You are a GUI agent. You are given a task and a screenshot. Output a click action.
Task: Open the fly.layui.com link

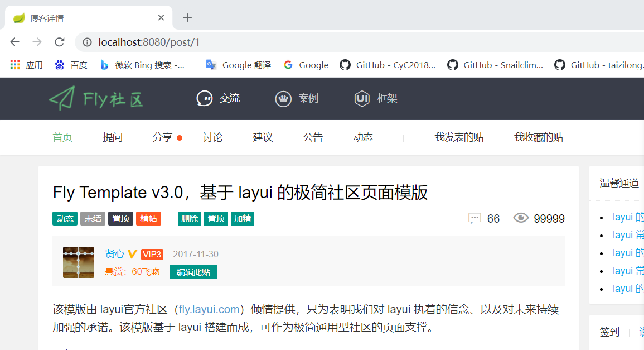coord(209,309)
